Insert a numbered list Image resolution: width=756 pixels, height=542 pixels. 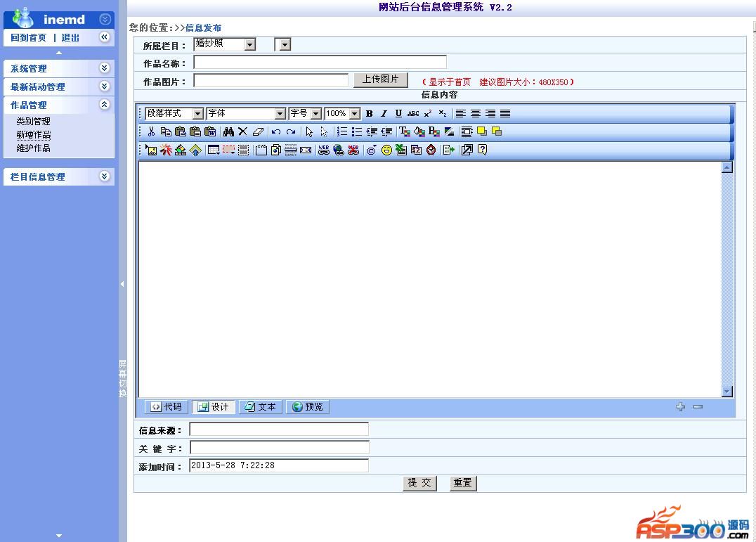coord(342,131)
